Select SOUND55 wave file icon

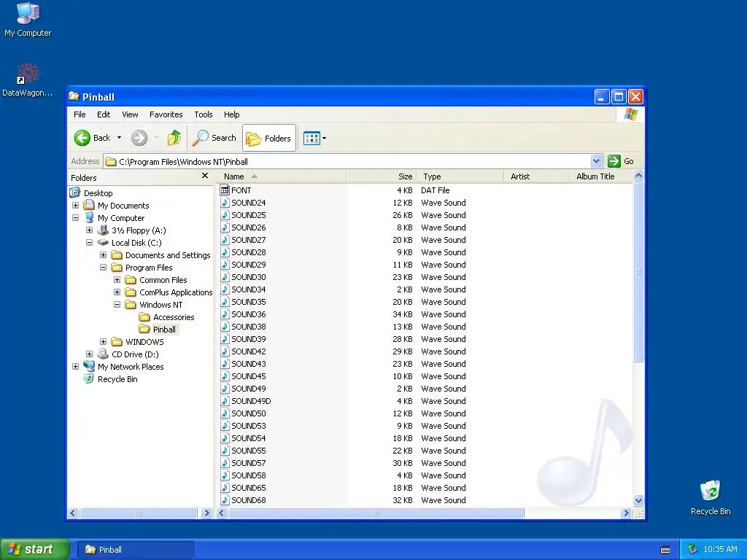point(225,451)
